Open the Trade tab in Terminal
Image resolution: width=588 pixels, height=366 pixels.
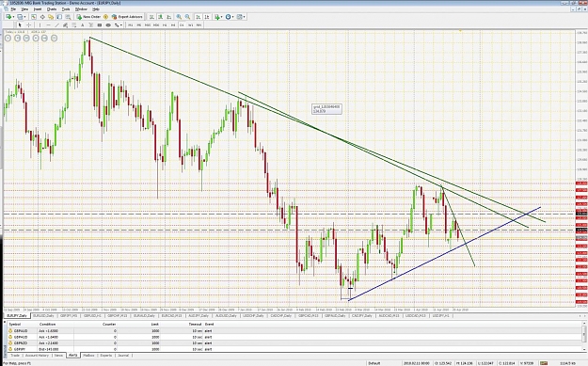pos(15,355)
